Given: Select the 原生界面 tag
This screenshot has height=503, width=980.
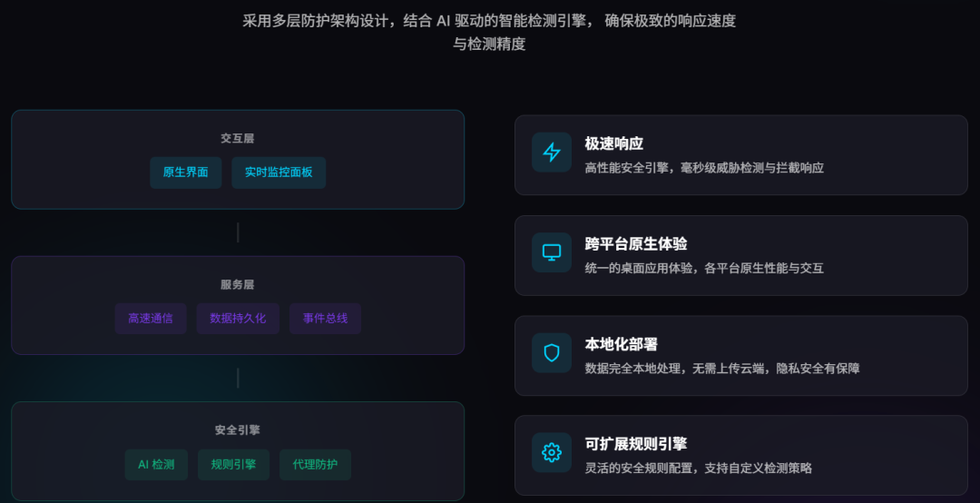Looking at the screenshot, I should point(186,173).
